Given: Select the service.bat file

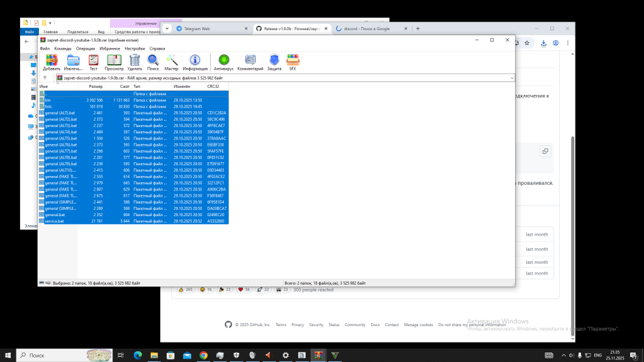Looking at the screenshot, I should pos(55,221).
